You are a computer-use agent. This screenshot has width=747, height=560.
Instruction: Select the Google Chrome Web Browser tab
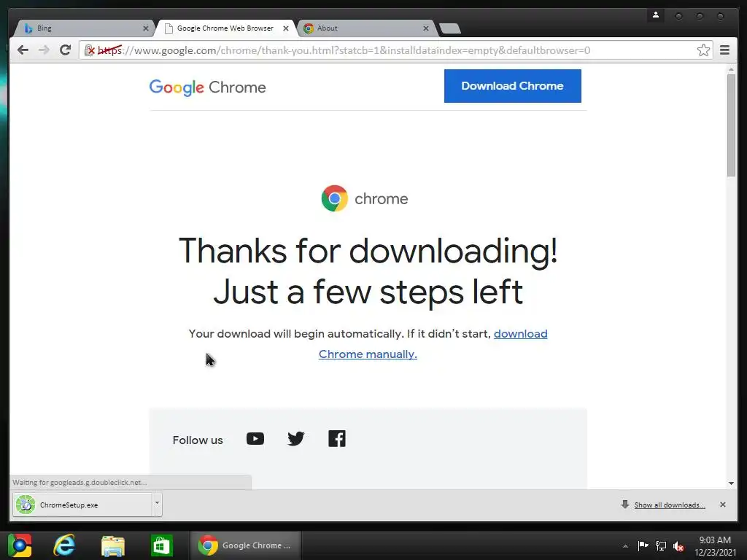225,28
